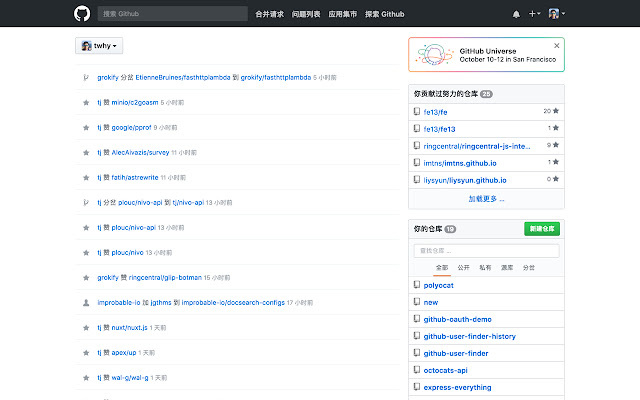Open ringcentral/ringcentral-js-inte.. repository
Screen dimensions: 640x400
[477, 146]
